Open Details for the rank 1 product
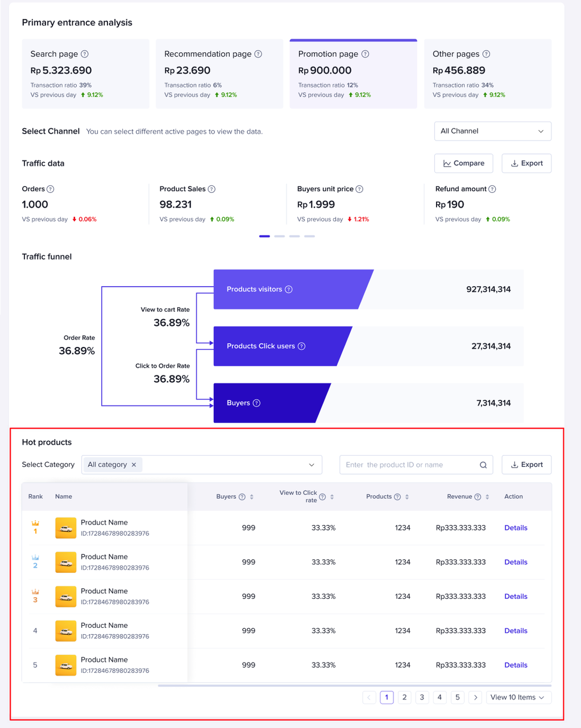The image size is (581, 728). [516, 528]
